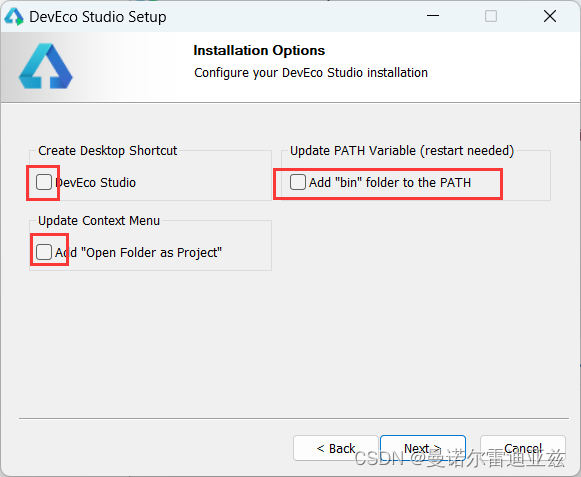Proceed with the Next > button
581x477 pixels.
point(423,448)
